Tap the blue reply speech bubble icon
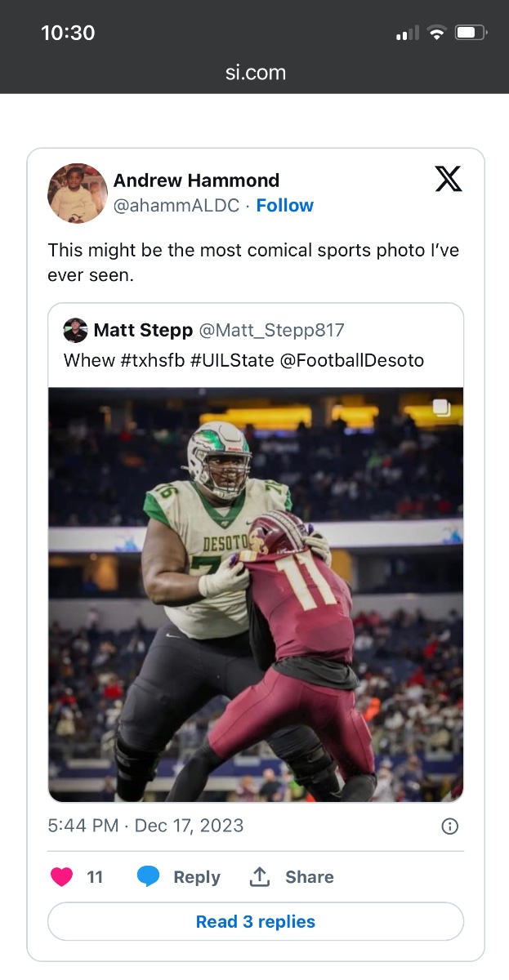The height and width of the screenshot is (980, 509). 148,877
